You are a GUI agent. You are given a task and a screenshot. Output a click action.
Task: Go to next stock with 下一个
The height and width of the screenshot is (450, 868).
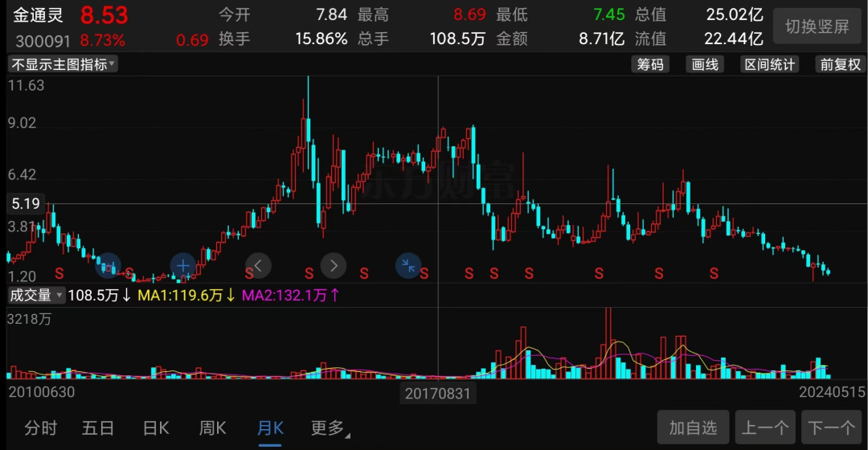coord(832,427)
